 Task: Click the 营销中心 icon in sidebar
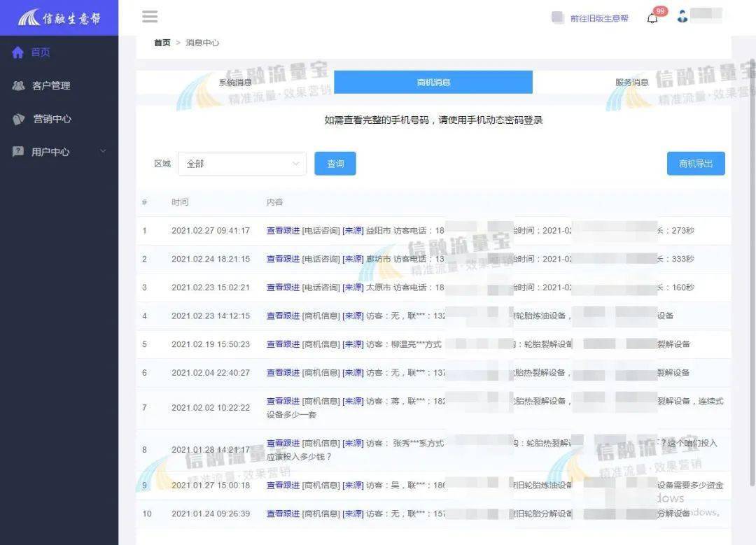[18, 119]
